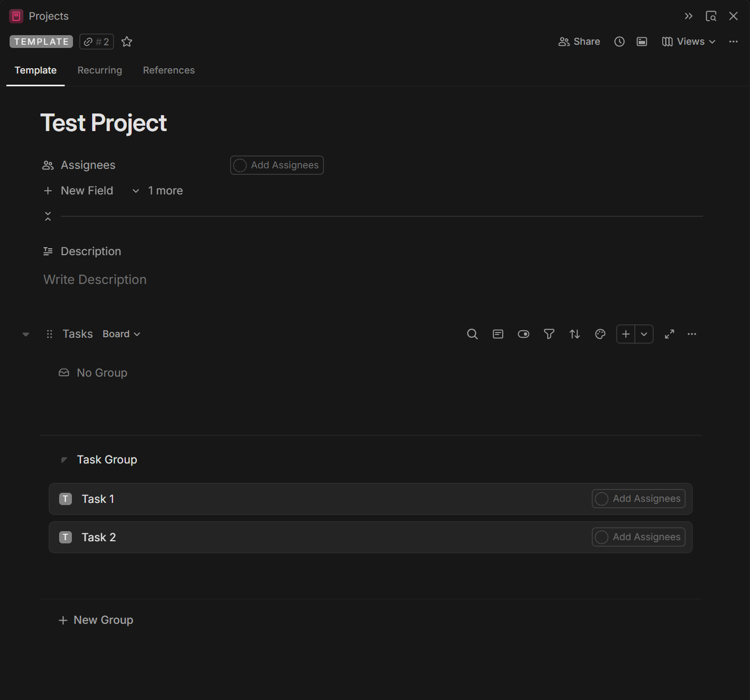
Task: Expand the Views dropdown menu
Action: (689, 42)
